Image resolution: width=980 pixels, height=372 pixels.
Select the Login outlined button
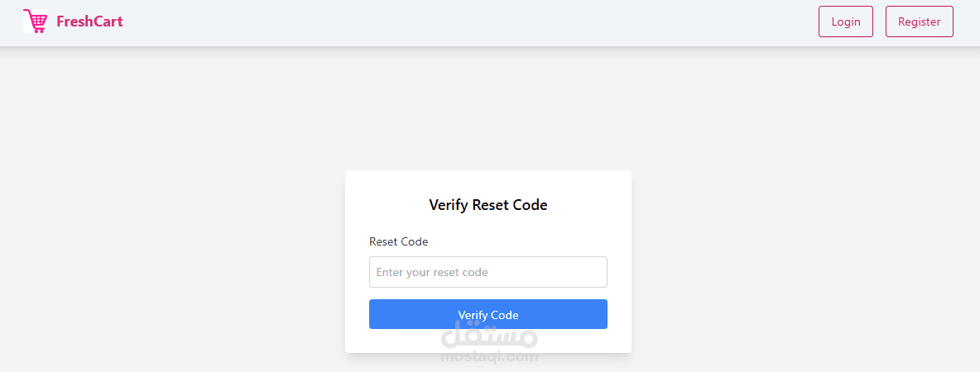point(846,21)
